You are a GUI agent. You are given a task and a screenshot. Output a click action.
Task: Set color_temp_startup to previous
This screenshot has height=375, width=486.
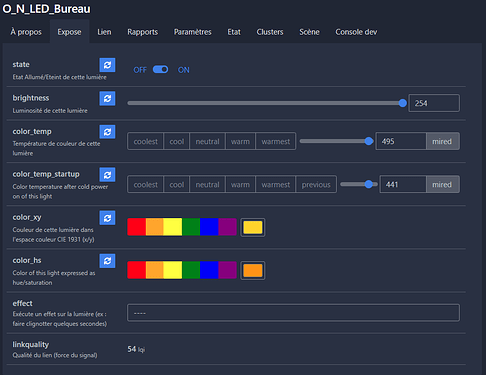(316, 184)
